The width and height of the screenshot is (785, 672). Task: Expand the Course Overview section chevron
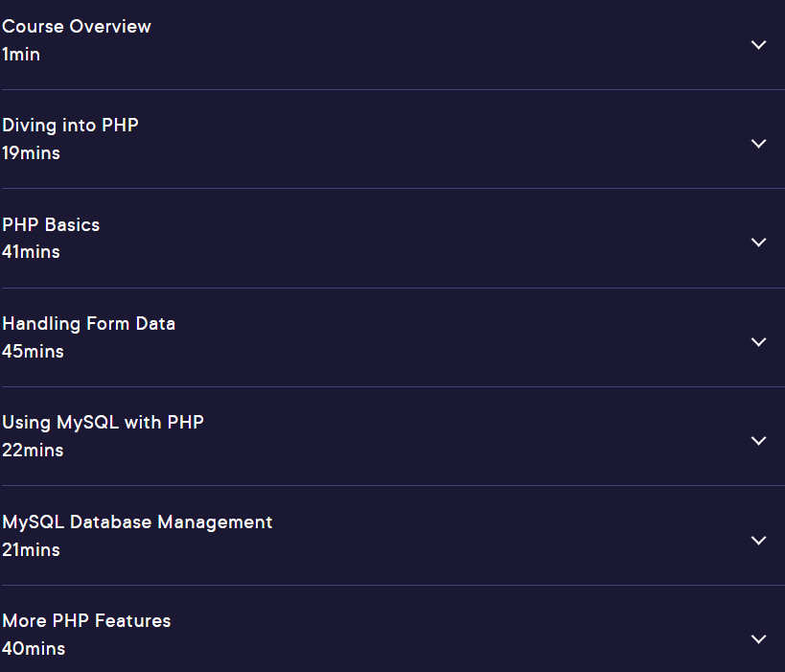point(758,45)
